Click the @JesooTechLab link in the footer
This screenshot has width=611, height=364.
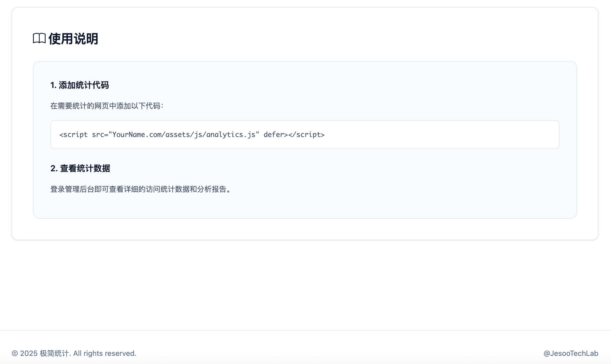click(x=571, y=353)
